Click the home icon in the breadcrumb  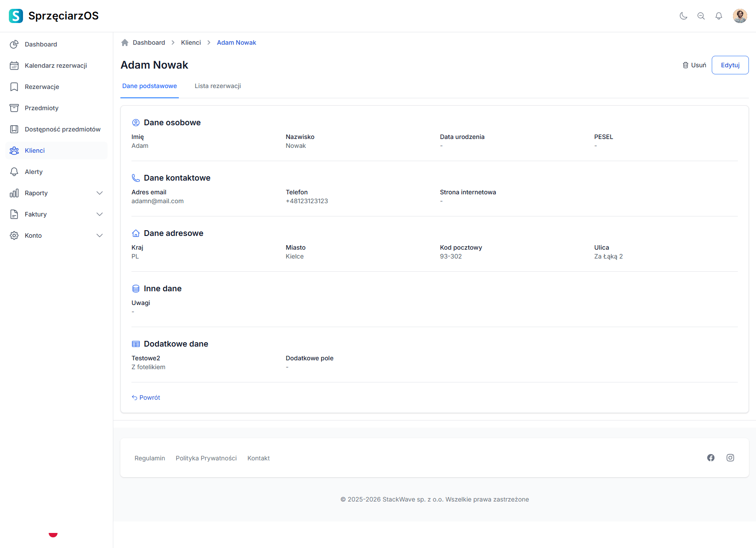[x=125, y=42]
